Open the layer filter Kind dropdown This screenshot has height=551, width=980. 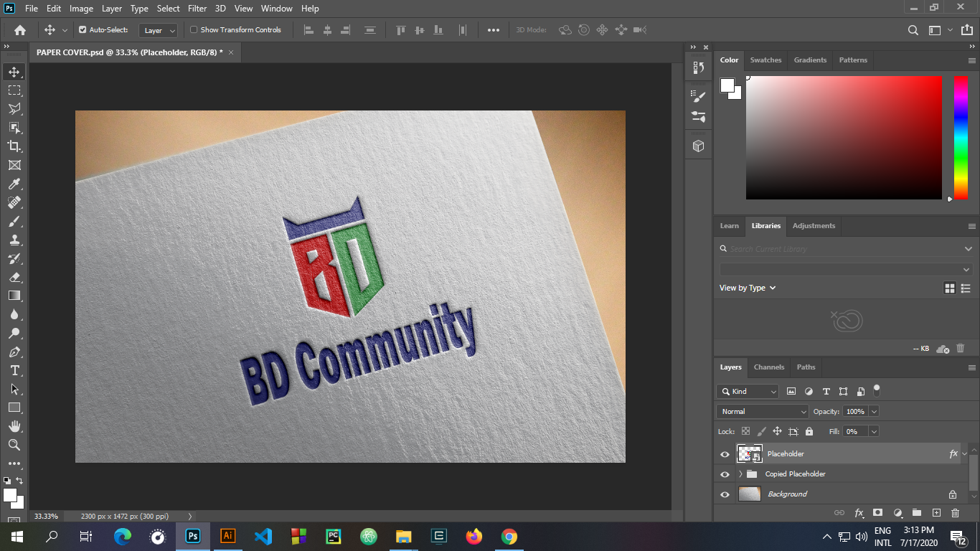(748, 392)
